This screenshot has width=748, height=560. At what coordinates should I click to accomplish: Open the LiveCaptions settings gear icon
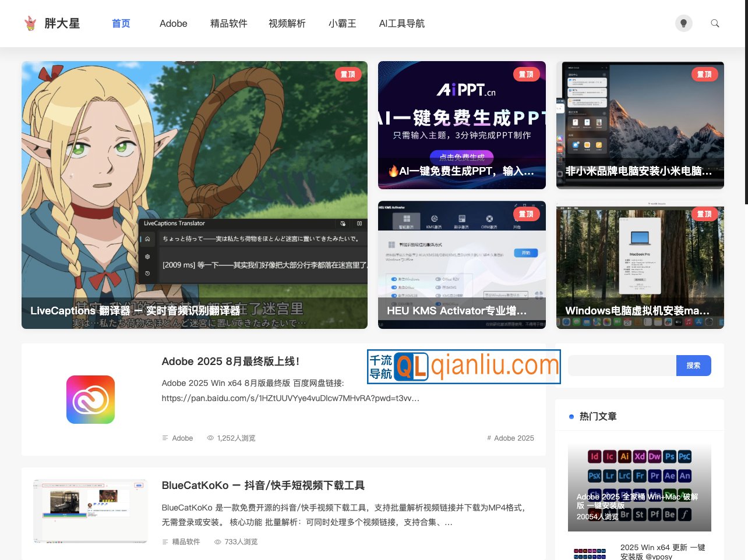[x=147, y=256]
